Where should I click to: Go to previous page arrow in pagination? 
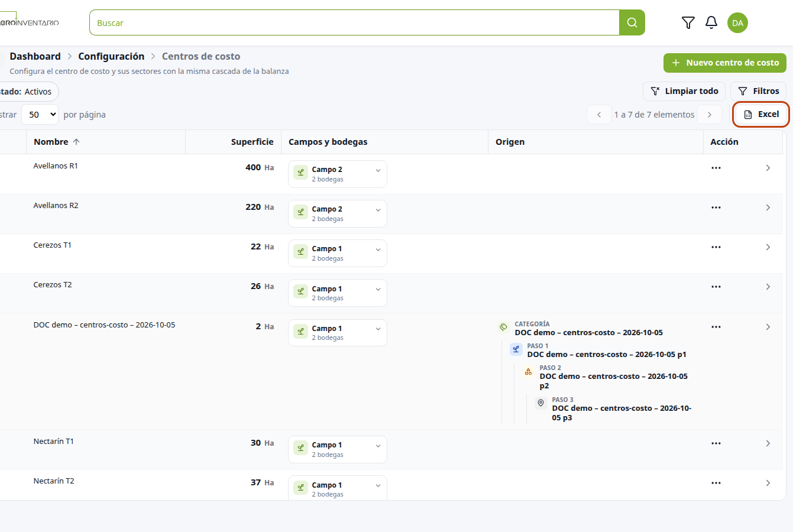(599, 115)
